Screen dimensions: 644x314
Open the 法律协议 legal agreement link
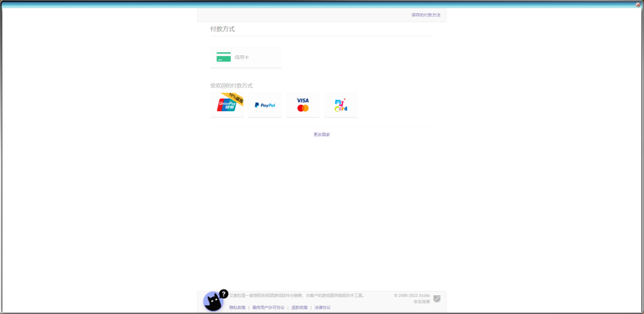click(x=322, y=308)
